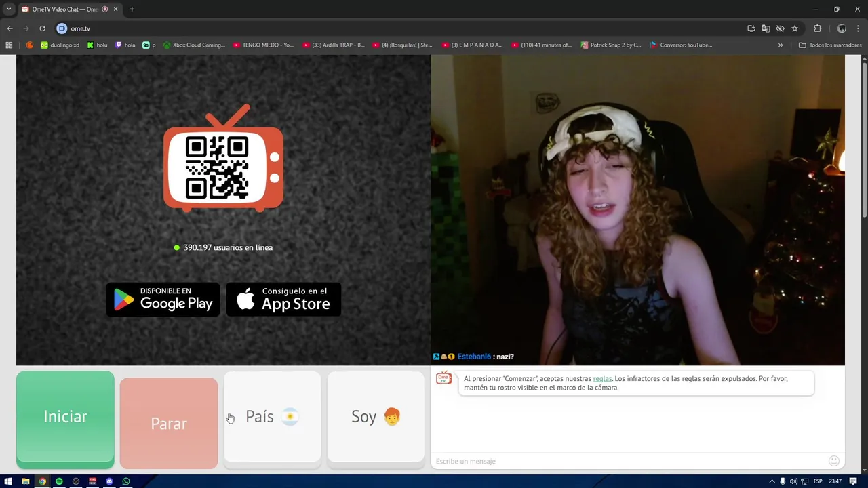Click the green Iniciar button
The height and width of the screenshot is (488, 868).
point(65,419)
